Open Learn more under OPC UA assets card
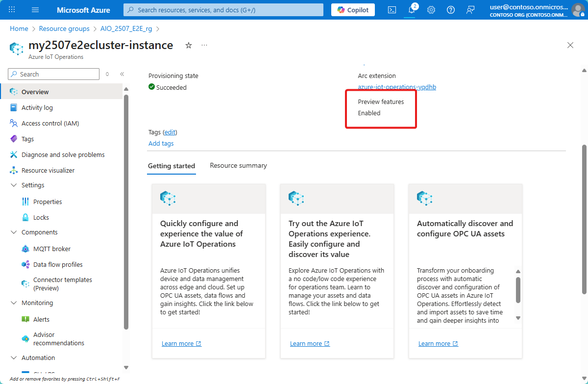Viewport: 588px width, 384px height. pos(438,343)
